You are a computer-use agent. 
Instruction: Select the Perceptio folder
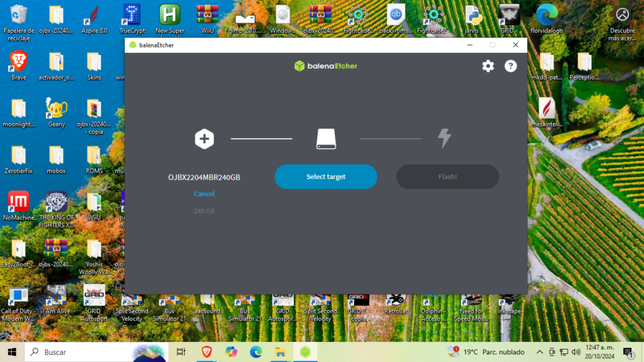pyautogui.click(x=584, y=65)
